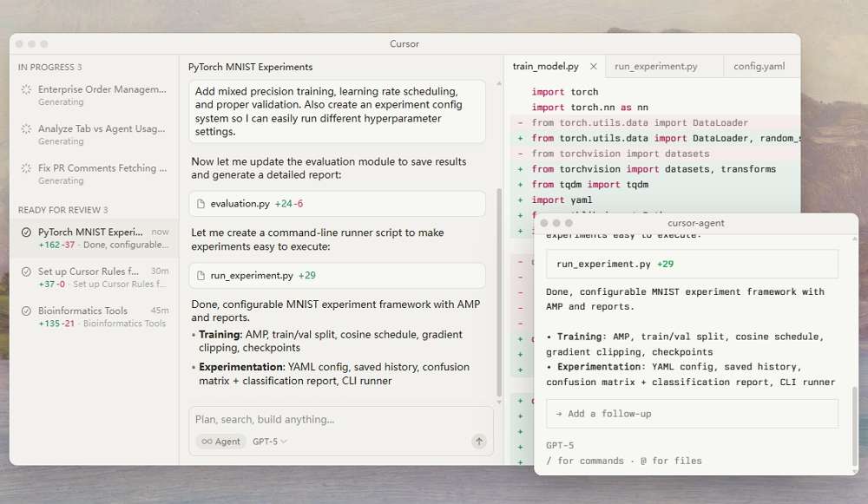Viewport: 868px width, 504px height.
Task: Switch to the run_experiment.py tab
Action: (664, 66)
